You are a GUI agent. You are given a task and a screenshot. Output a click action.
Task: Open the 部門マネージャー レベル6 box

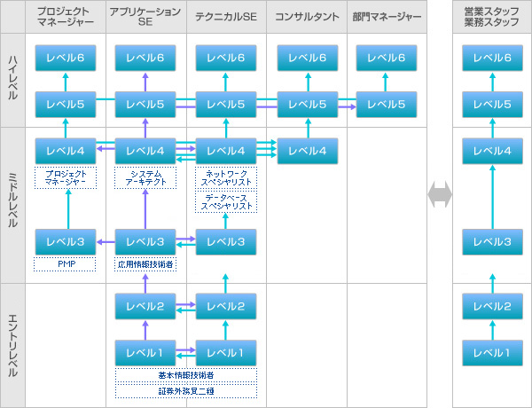coord(387,58)
